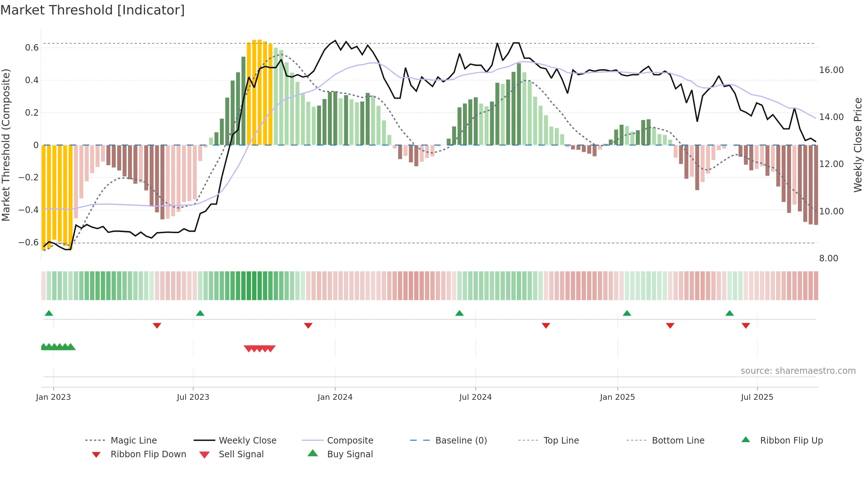Click the Jul 2024 x-axis label
This screenshot has height=488, width=868.
(476, 397)
